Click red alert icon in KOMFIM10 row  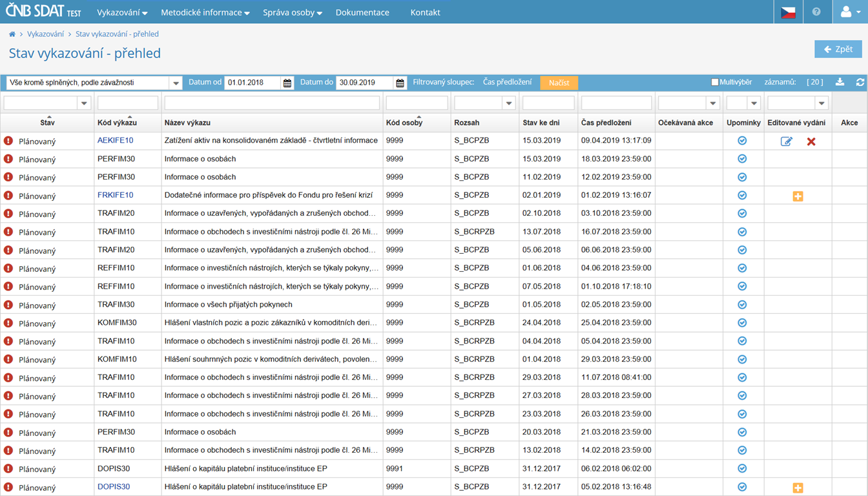pos(8,359)
